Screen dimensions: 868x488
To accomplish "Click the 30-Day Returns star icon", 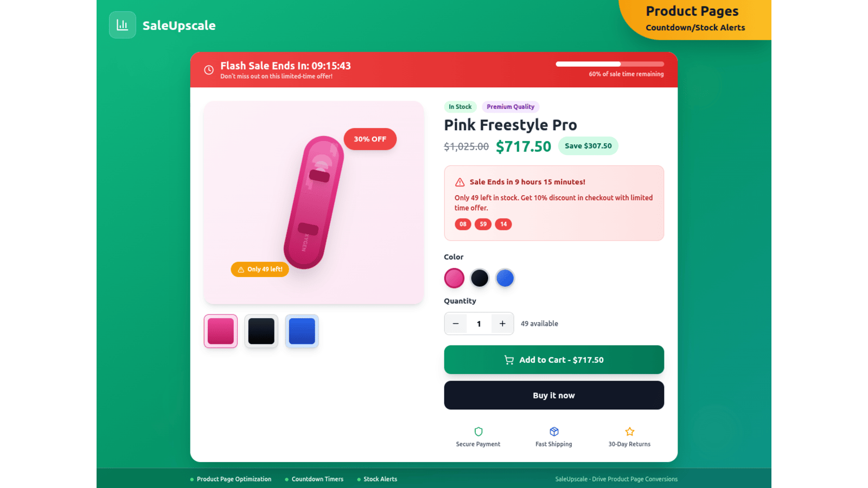I will 630,432.
